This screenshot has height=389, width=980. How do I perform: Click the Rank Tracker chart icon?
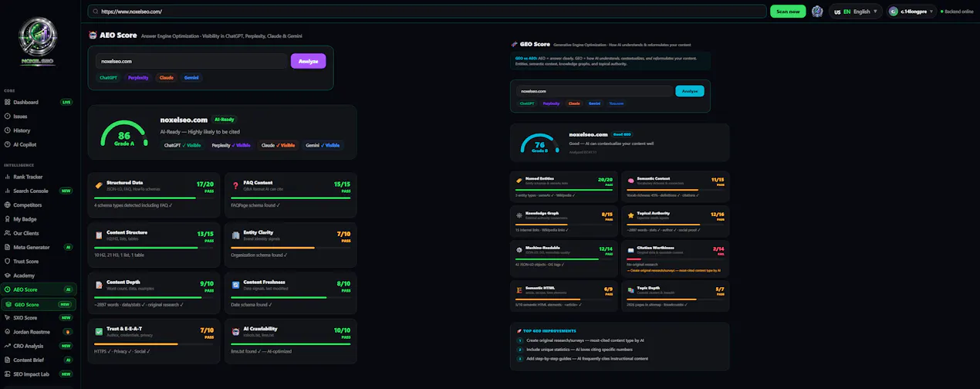[8, 177]
